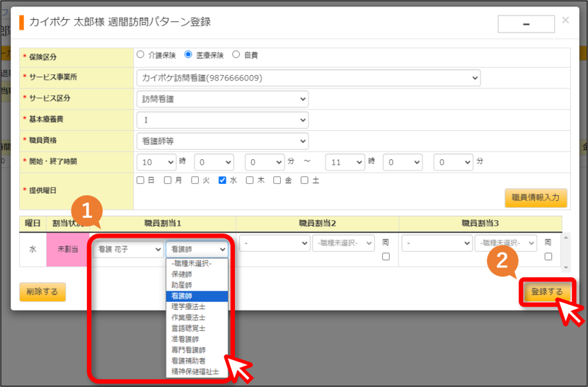The width and height of the screenshot is (588, 387).
Task: Click the 削除する button
Action: click(42, 291)
